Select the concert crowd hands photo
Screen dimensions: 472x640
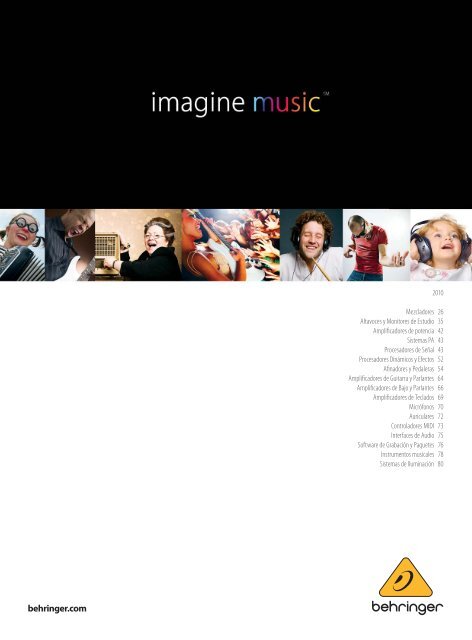pos(231,245)
